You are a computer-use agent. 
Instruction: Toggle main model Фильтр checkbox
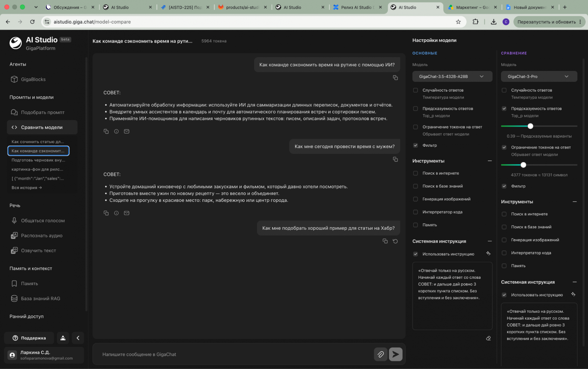point(415,145)
